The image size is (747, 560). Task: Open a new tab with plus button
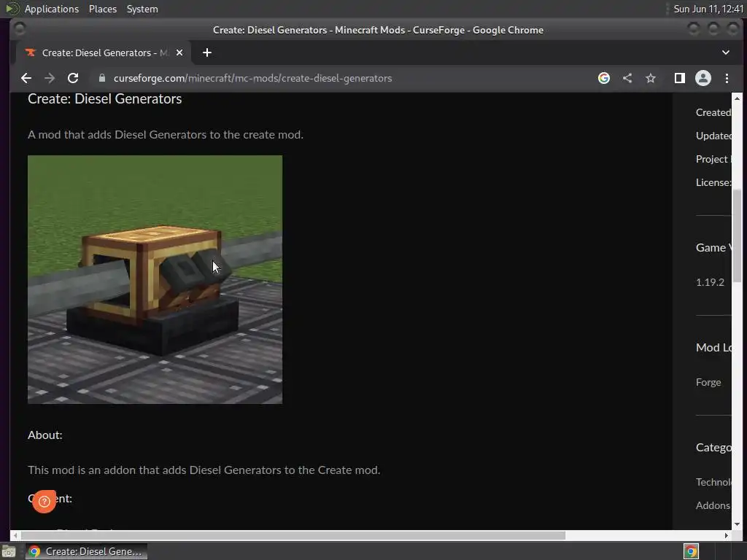pos(206,52)
